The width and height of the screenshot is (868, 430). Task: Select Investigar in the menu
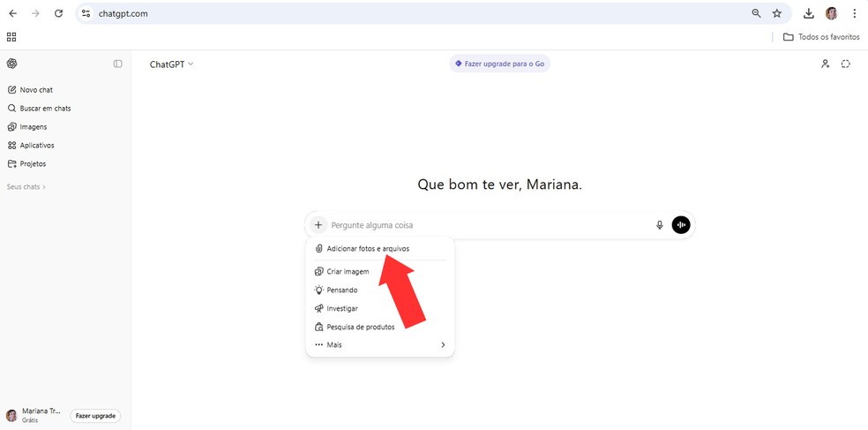click(379, 308)
